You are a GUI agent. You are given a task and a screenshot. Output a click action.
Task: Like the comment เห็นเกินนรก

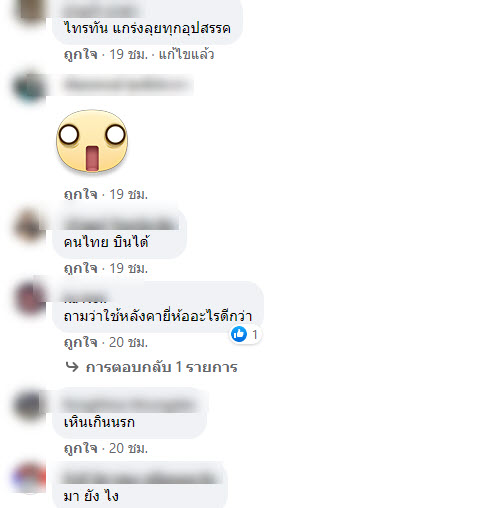point(80,448)
